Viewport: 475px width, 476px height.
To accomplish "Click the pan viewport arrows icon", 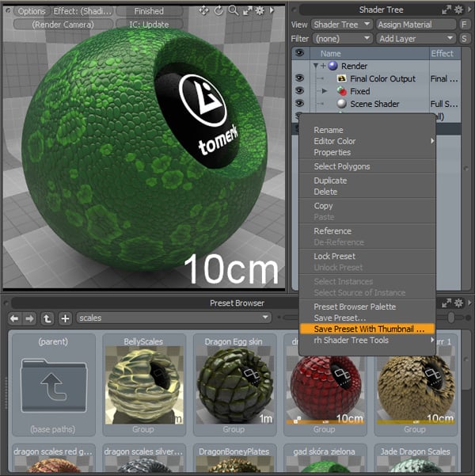I will pyautogui.click(x=203, y=11).
